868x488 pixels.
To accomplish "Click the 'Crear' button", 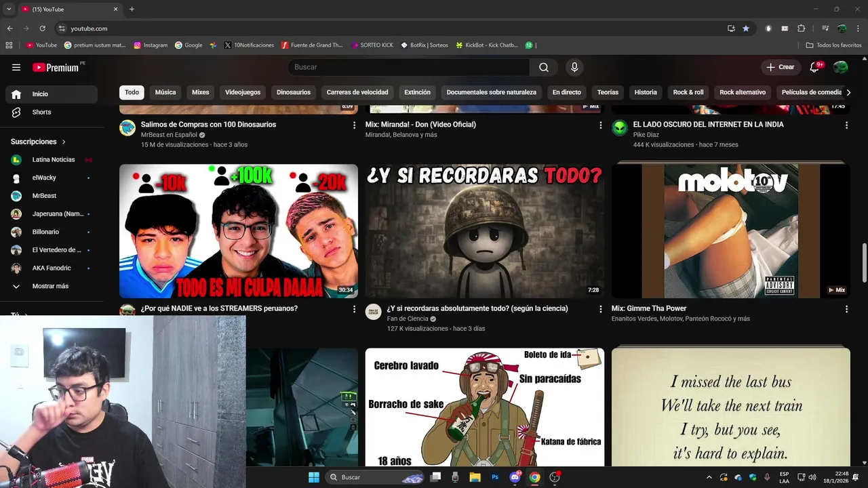I will coord(780,67).
